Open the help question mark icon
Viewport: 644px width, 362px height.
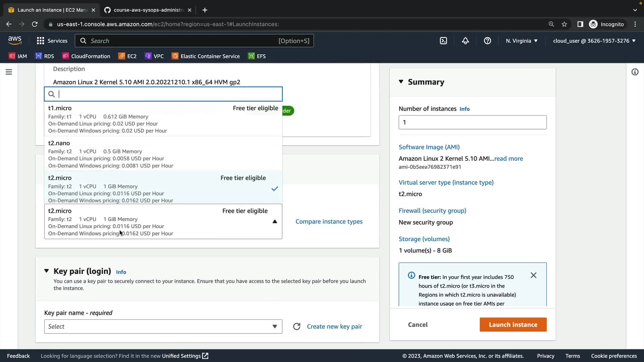coord(487,41)
